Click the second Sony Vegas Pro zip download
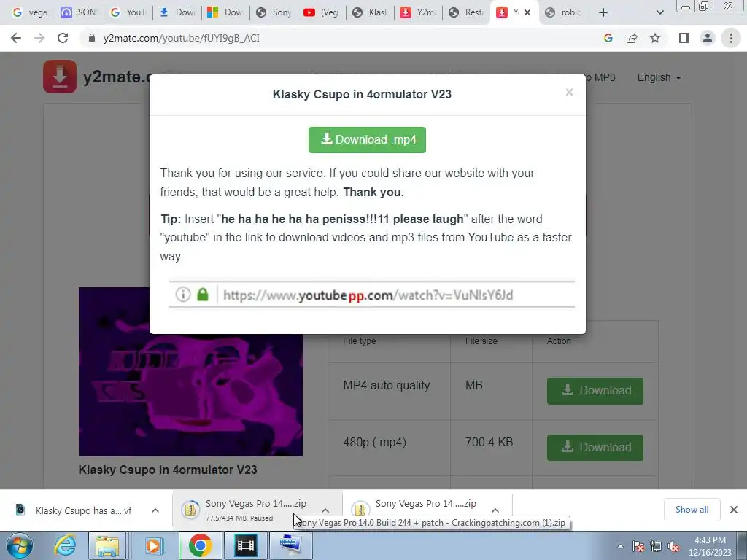Image resolution: width=747 pixels, height=560 pixels. click(x=419, y=505)
